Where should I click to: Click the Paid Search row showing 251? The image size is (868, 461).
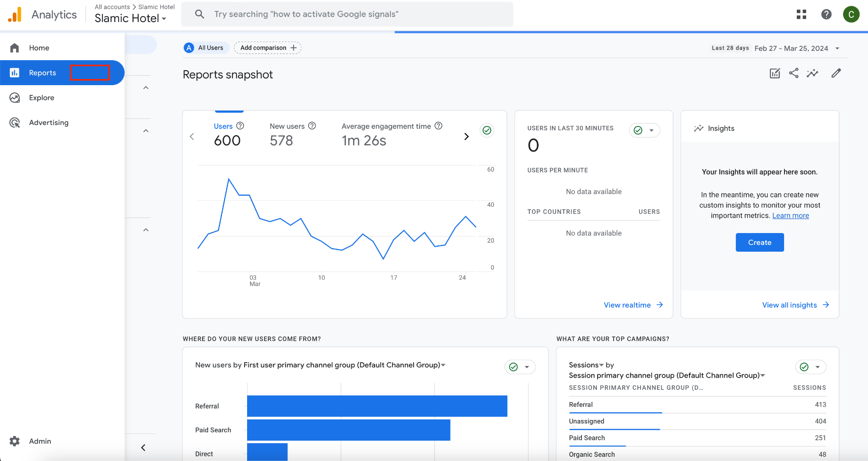click(x=697, y=438)
